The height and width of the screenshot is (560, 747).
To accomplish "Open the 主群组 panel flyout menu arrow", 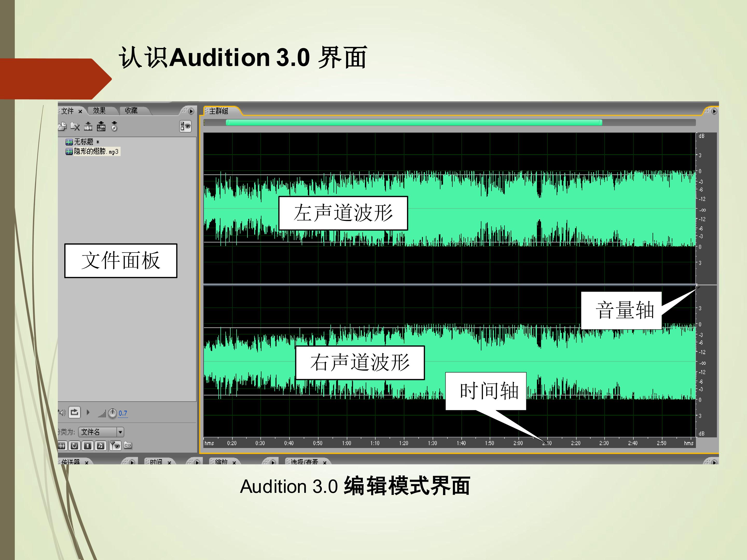I will [x=714, y=111].
